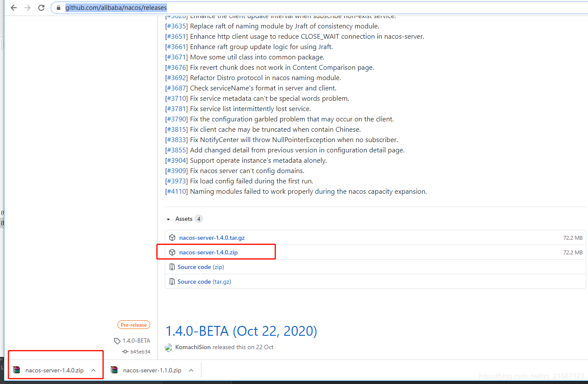Viewport: 588px width, 384px height.
Task: Open issue #3815 link
Action: [x=176, y=130]
